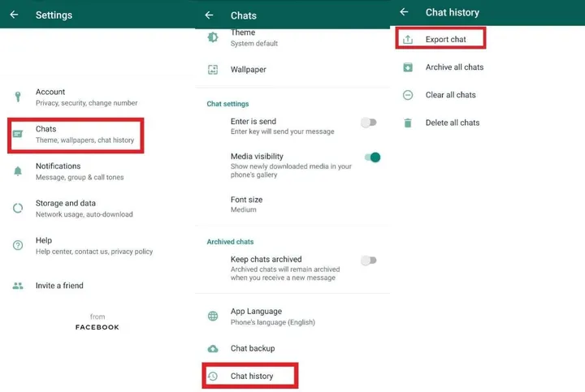Select Archive all chats
The height and width of the screenshot is (392, 585).
[x=454, y=67]
